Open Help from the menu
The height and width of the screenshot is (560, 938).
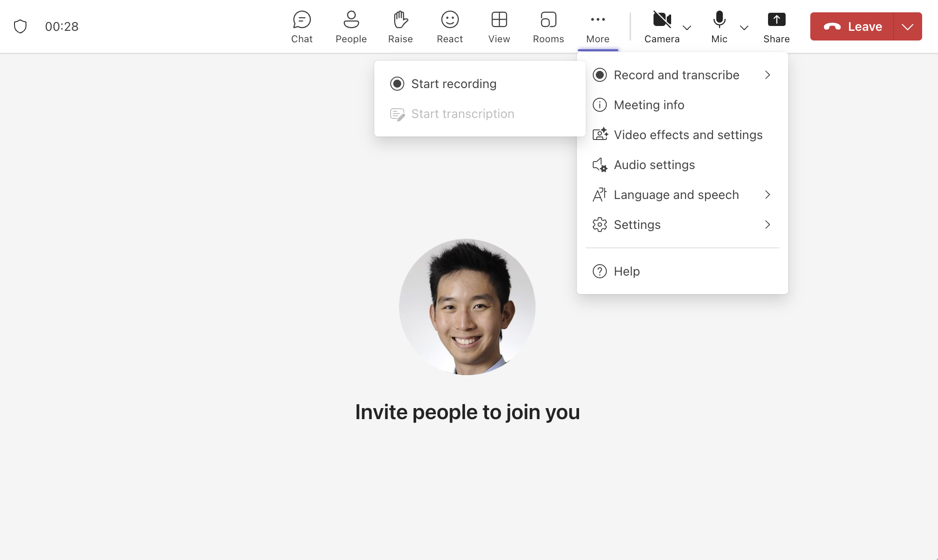(x=626, y=271)
